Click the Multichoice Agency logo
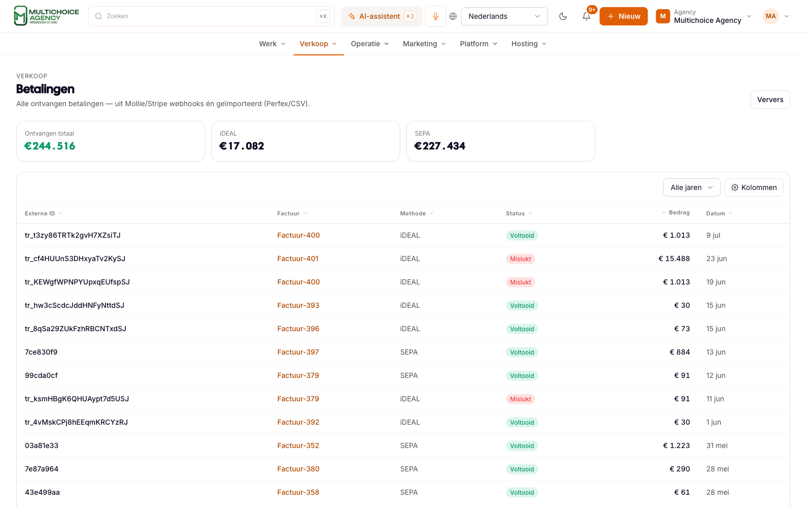This screenshot has width=812, height=508. click(47, 16)
